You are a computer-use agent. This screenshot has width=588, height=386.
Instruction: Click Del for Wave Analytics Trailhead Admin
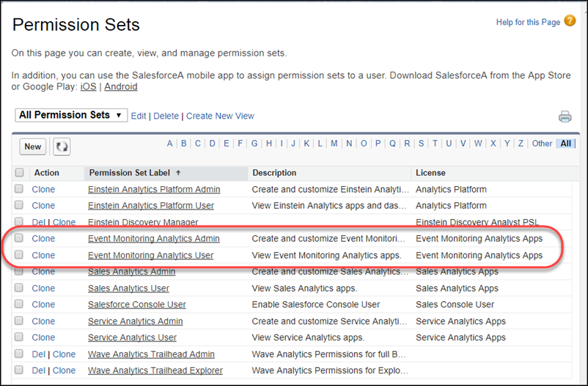click(x=39, y=355)
